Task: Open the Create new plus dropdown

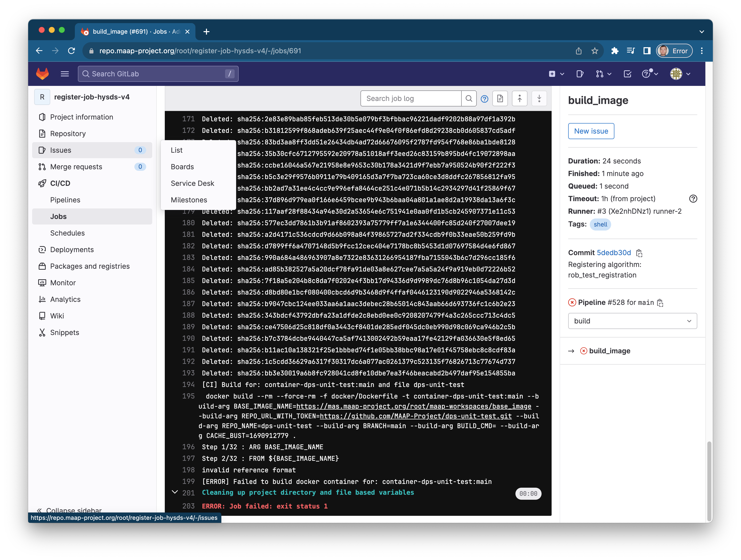Action: coord(556,74)
